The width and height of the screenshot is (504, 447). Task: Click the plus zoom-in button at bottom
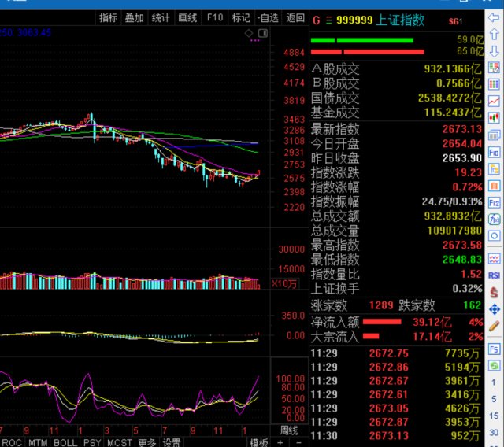tap(279, 442)
